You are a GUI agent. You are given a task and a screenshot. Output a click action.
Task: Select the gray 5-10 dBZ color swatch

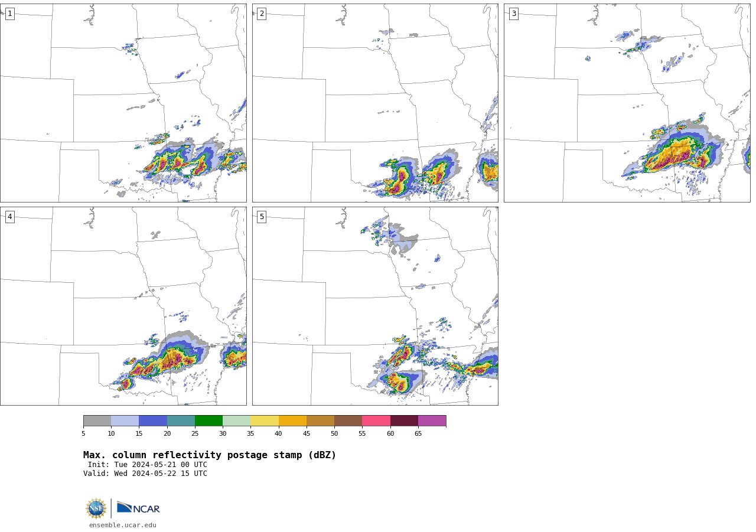tap(97, 420)
